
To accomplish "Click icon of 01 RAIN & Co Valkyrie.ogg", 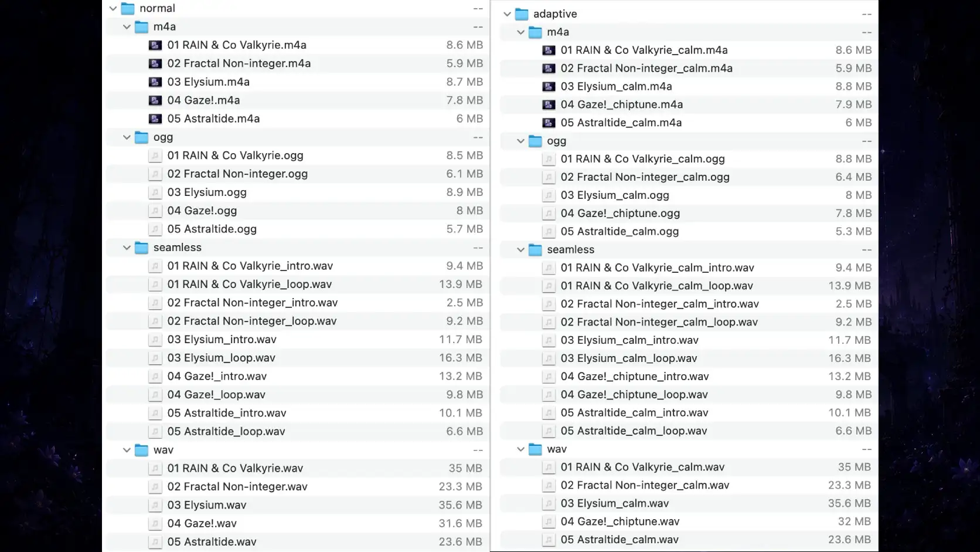I will [x=155, y=155].
